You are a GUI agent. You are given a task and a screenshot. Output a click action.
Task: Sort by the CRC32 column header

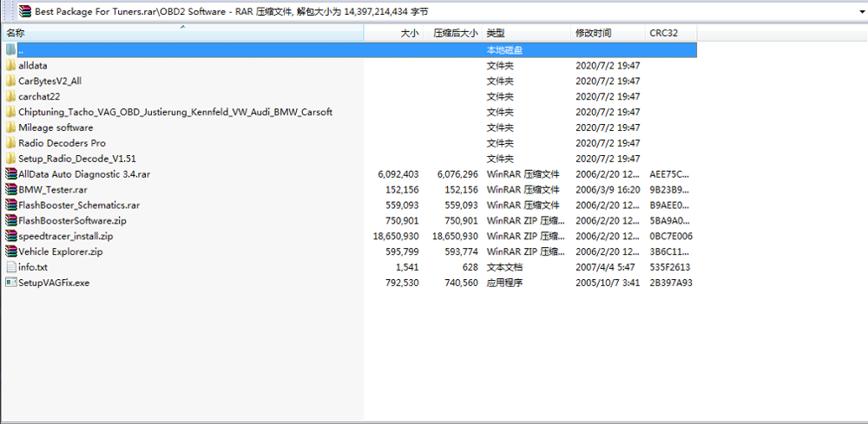(663, 33)
